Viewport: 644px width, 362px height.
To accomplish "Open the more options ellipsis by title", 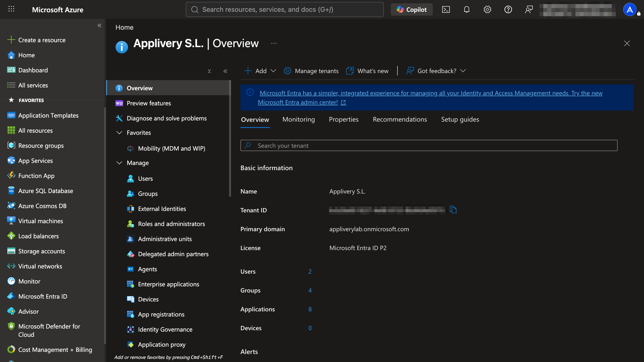I will click(x=274, y=43).
